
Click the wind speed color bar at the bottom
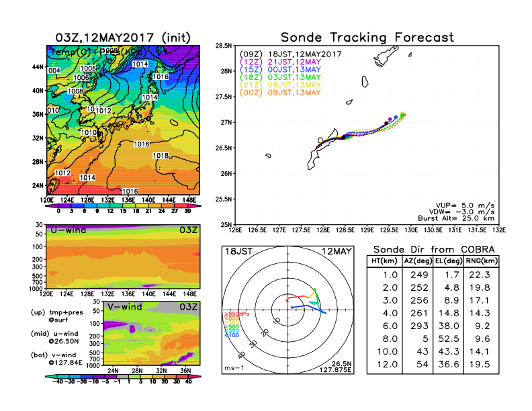click(x=123, y=376)
